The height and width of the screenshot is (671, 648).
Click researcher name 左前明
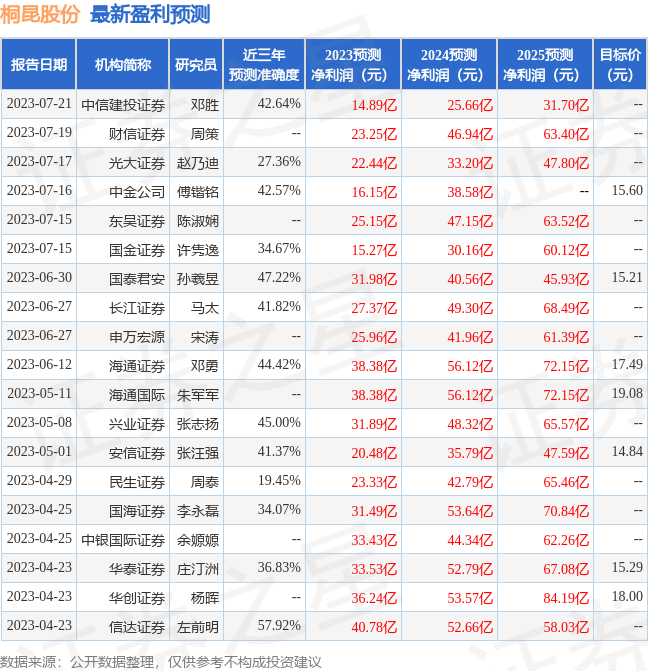point(198,627)
